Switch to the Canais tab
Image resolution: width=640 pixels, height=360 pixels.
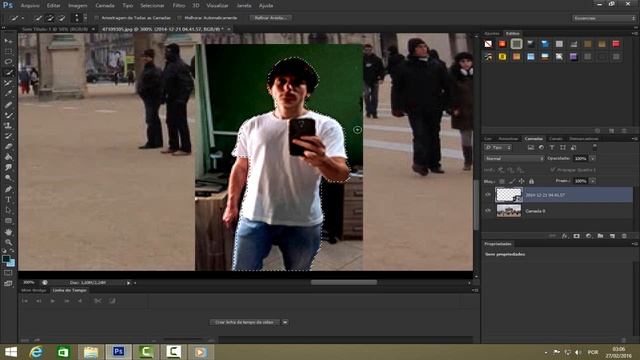[x=556, y=139]
